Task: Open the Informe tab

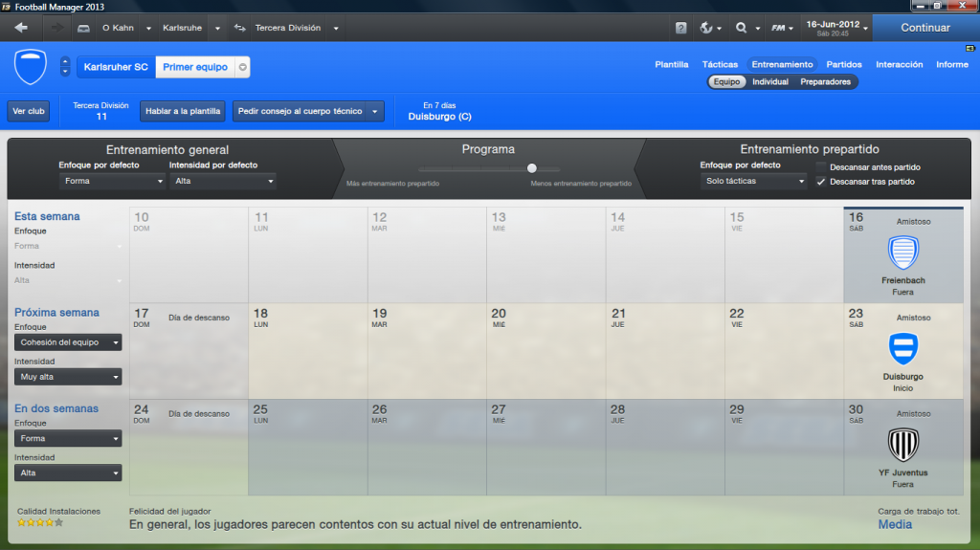Action: (952, 64)
